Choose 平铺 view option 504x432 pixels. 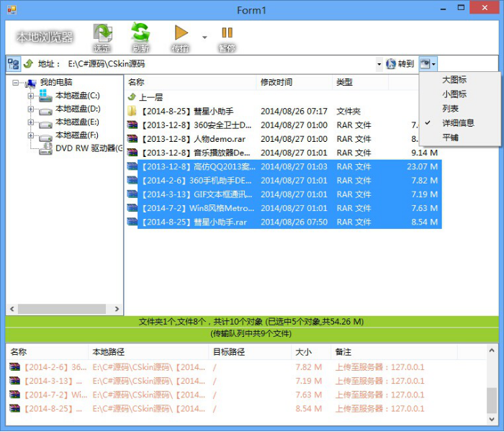(x=450, y=138)
